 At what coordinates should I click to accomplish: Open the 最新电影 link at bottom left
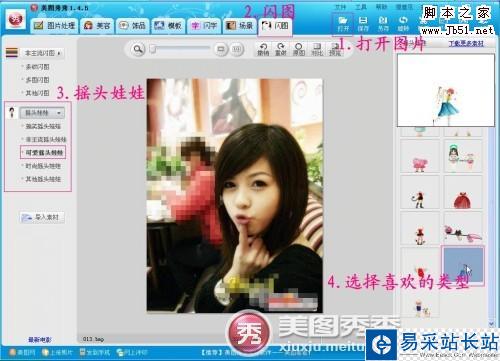pyautogui.click(x=40, y=340)
